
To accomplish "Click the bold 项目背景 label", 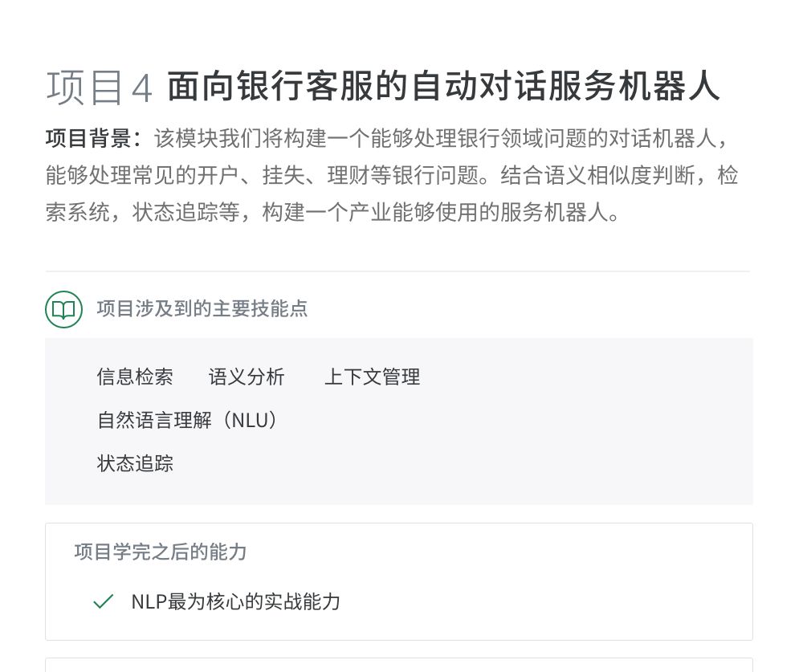I will click(88, 138).
